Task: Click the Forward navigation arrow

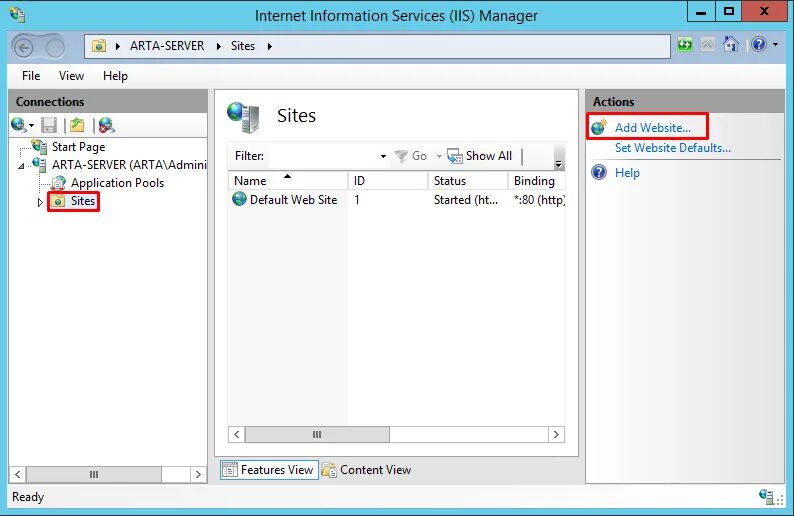Action: pyautogui.click(x=55, y=48)
